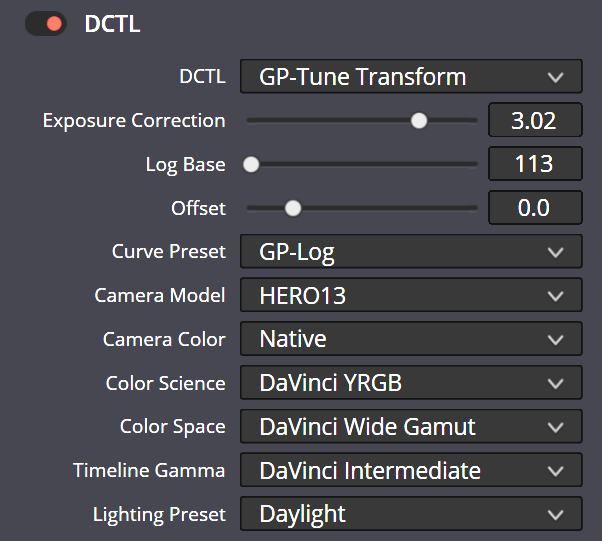Click the Lighting Preset label
Screen dimensions: 602x541
point(159,515)
